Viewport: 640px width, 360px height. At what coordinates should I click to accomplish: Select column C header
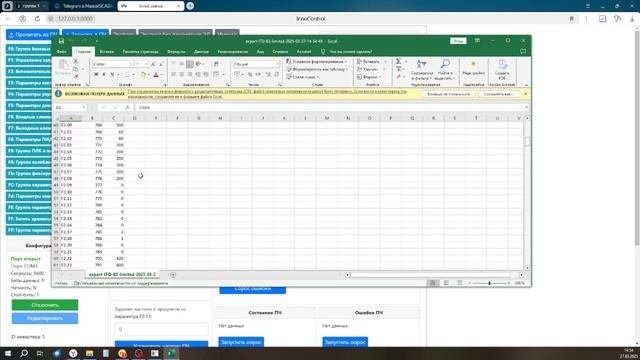[x=113, y=118]
